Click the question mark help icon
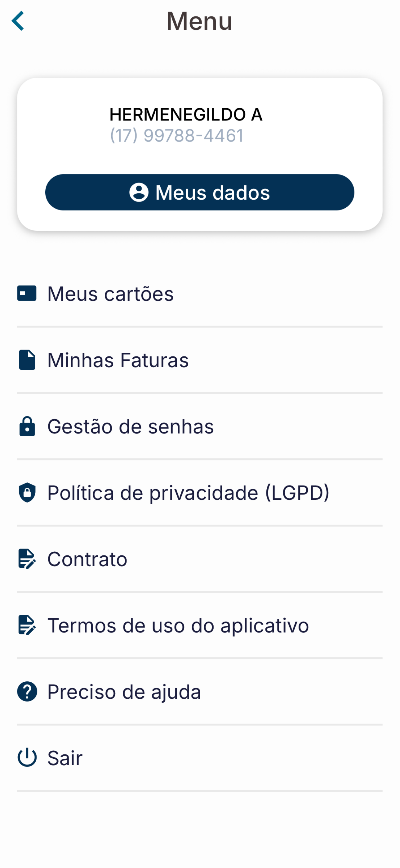The image size is (400, 868). 27,691
